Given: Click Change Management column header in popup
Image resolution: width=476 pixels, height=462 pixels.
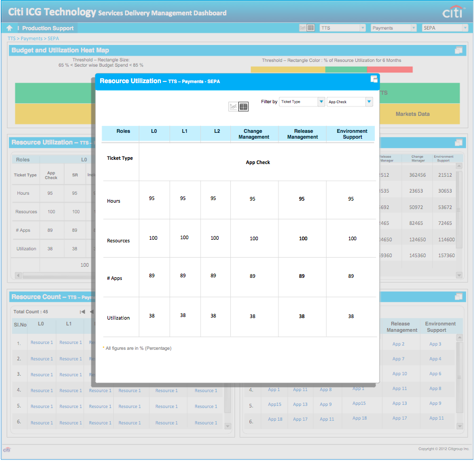Looking at the screenshot, I should click(x=254, y=134).
